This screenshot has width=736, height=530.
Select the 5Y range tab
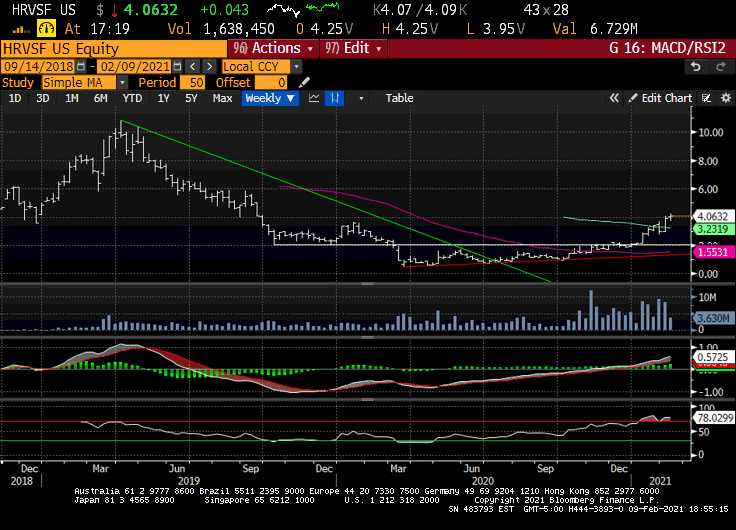click(191, 98)
